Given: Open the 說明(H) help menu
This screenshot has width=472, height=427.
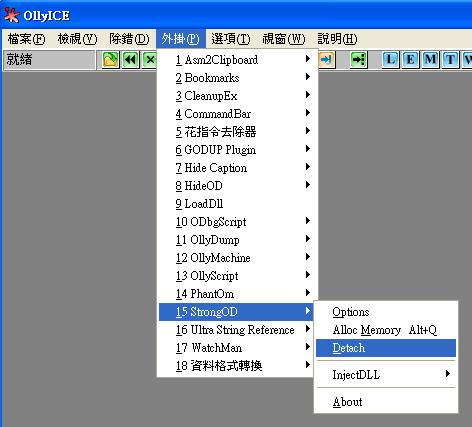Looking at the screenshot, I should (x=337, y=39).
